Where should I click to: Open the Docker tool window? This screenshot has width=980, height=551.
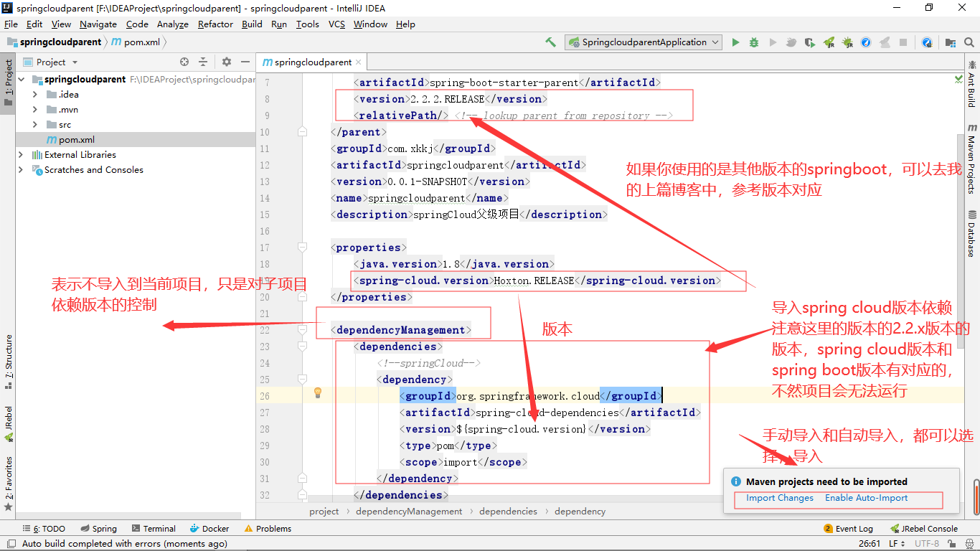point(209,529)
